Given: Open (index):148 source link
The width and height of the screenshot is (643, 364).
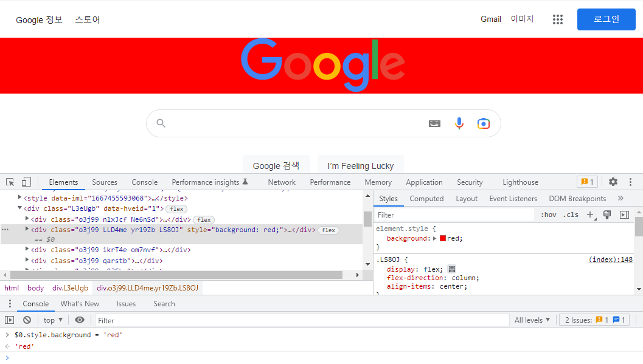Looking at the screenshot, I should (611, 259).
